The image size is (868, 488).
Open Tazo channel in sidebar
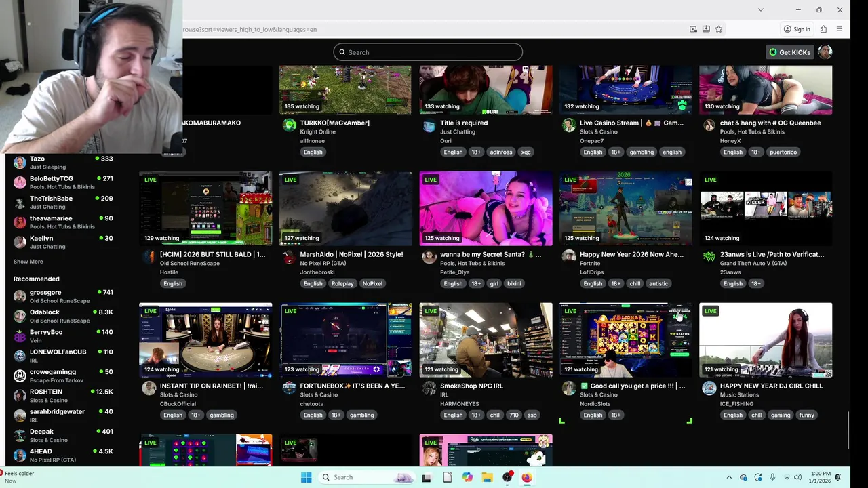[x=62, y=163]
